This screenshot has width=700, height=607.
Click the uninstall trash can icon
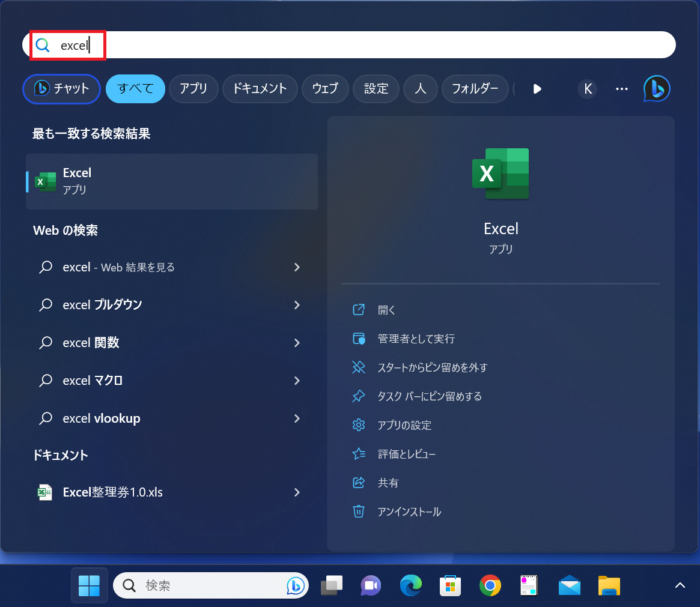pos(359,512)
